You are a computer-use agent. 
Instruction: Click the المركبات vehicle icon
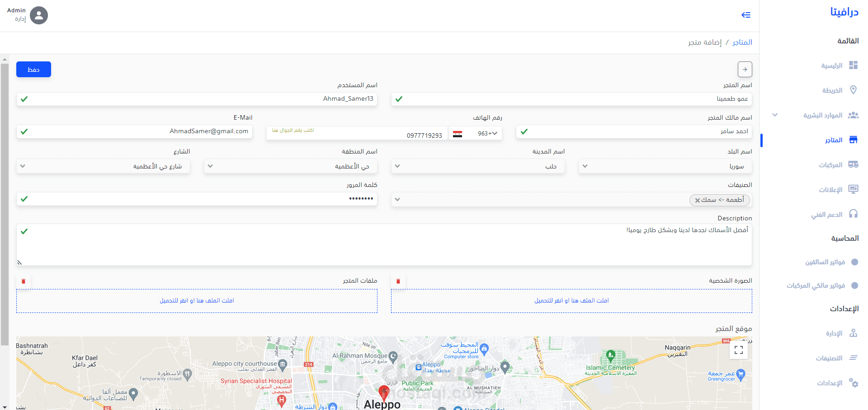[x=854, y=165]
